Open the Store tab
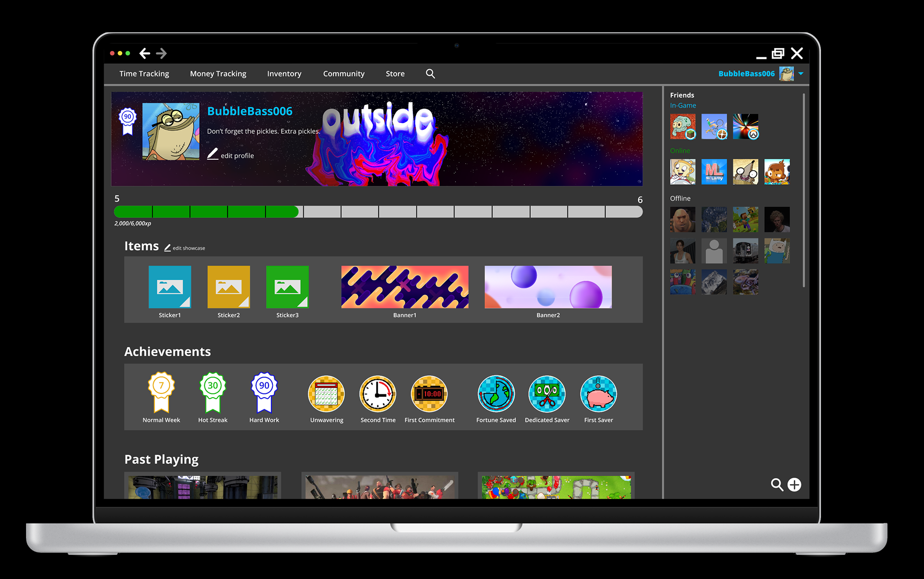This screenshot has width=924, height=579. (x=395, y=74)
